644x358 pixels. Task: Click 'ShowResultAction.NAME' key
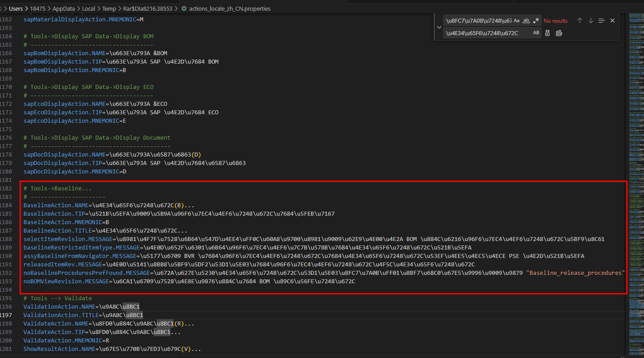click(59, 349)
